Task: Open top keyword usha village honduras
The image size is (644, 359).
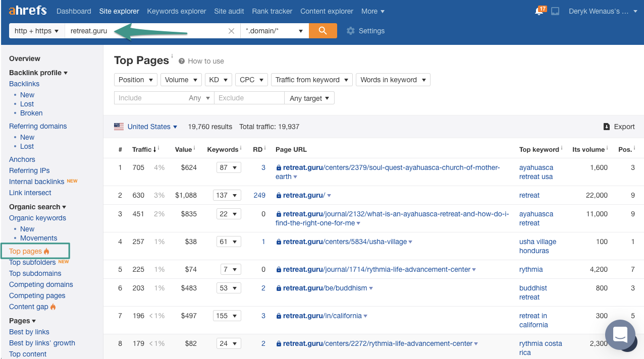Action: point(538,246)
